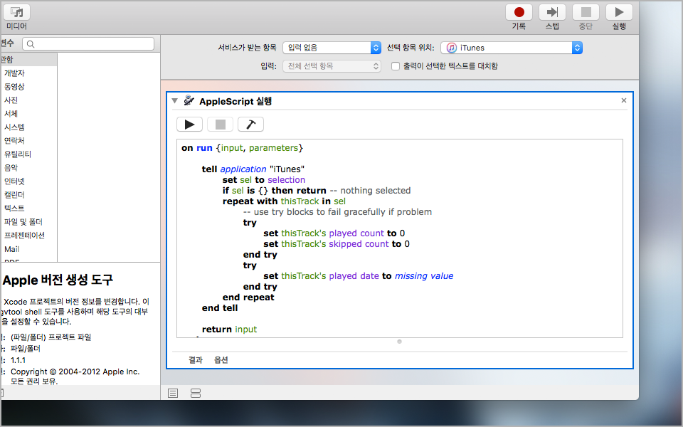Select the 파일 및 폴더 category
The image size is (683, 427).
coord(24,222)
